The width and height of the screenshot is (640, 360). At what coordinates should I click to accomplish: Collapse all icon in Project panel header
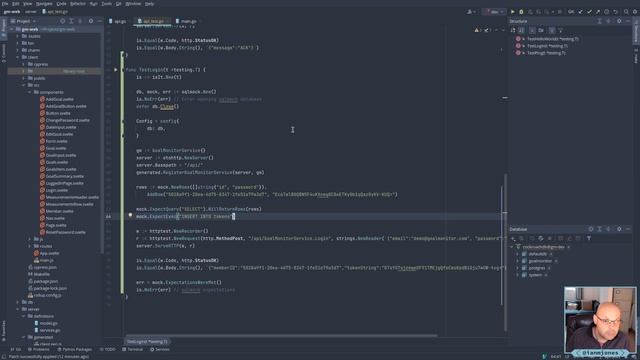pyautogui.click(x=80, y=21)
